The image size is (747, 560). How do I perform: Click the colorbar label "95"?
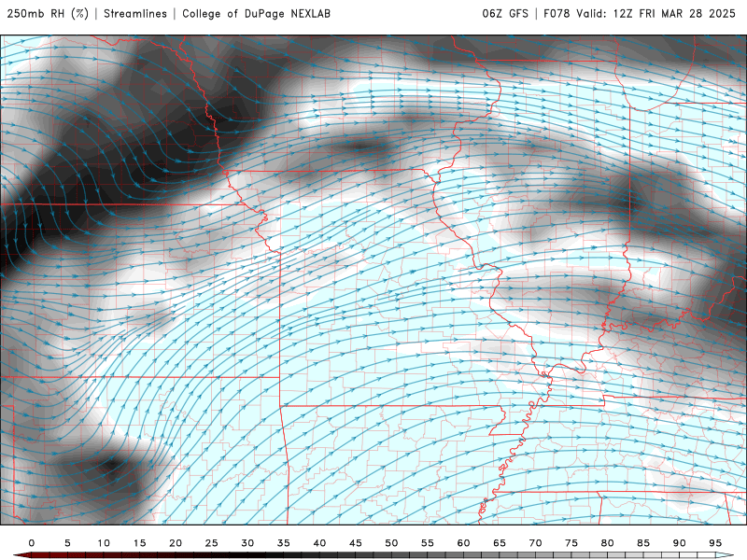point(715,543)
